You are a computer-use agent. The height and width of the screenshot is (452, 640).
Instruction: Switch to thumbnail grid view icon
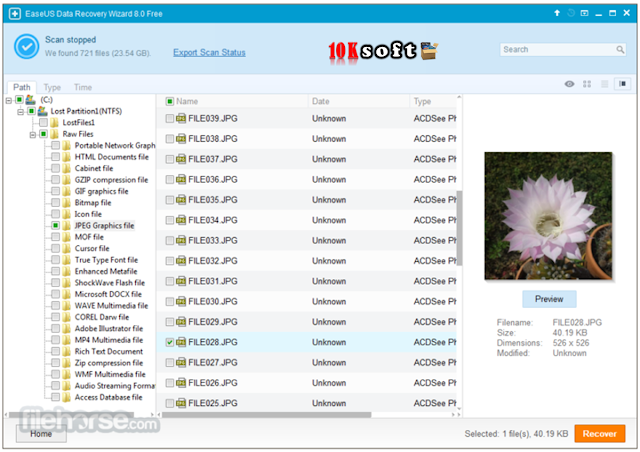587,84
